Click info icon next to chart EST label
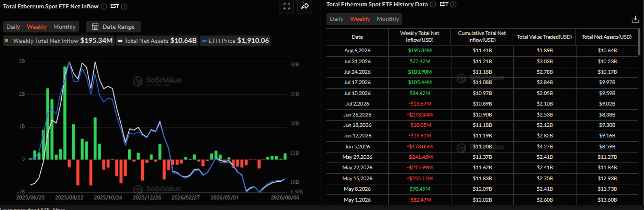This screenshot has width=644, height=210. pos(124,7)
